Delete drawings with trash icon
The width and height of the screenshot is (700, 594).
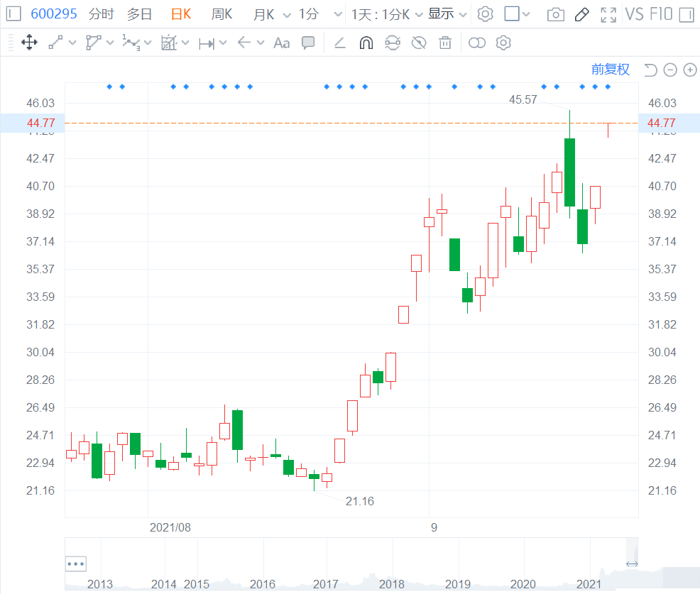445,43
